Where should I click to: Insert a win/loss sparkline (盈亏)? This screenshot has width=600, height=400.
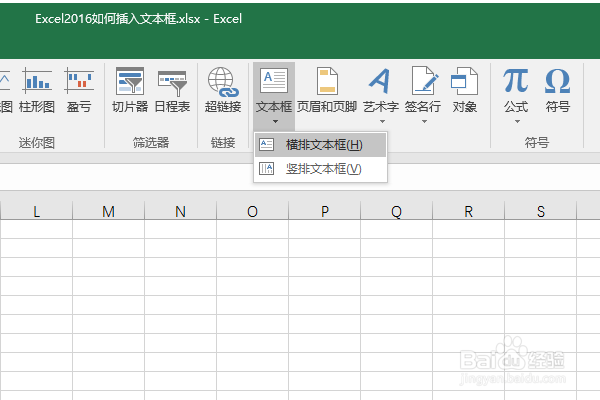tap(79, 90)
